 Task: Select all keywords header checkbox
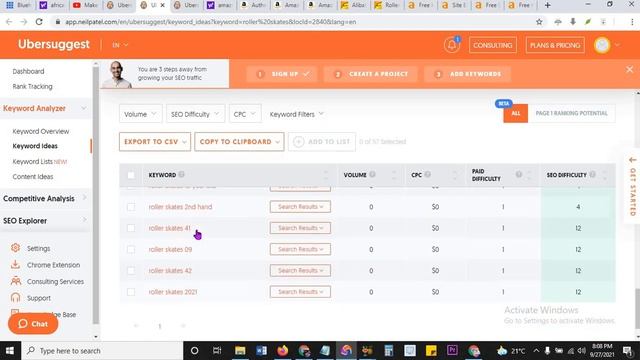[131, 175]
